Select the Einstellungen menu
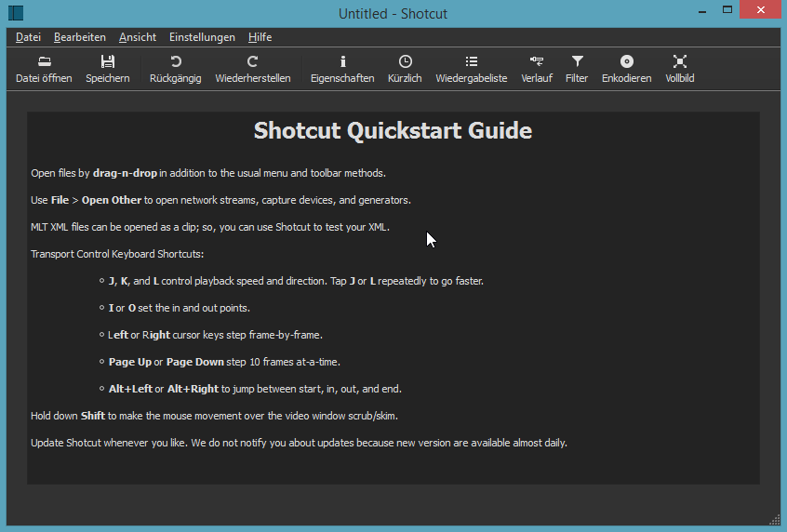787x532 pixels. point(202,37)
